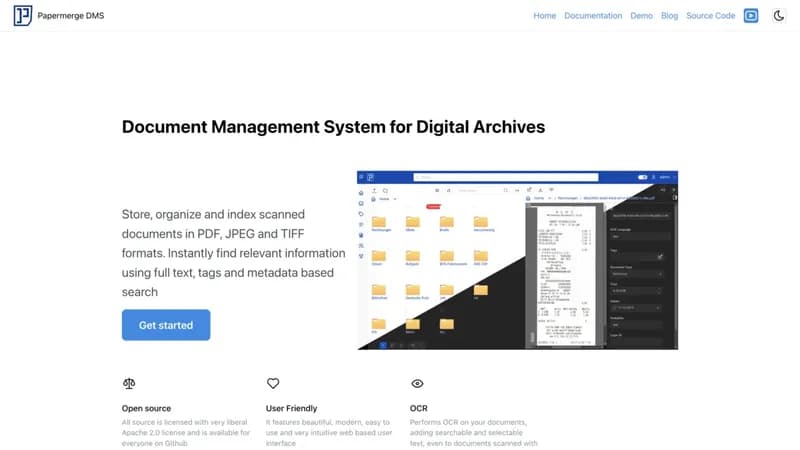This screenshot has width=800, height=450.
Task: Click the OCR heading
Action: point(419,408)
